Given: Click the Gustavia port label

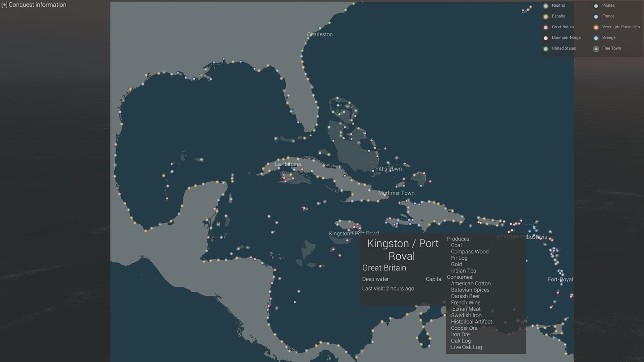Looking at the screenshot, I should click(537, 237).
